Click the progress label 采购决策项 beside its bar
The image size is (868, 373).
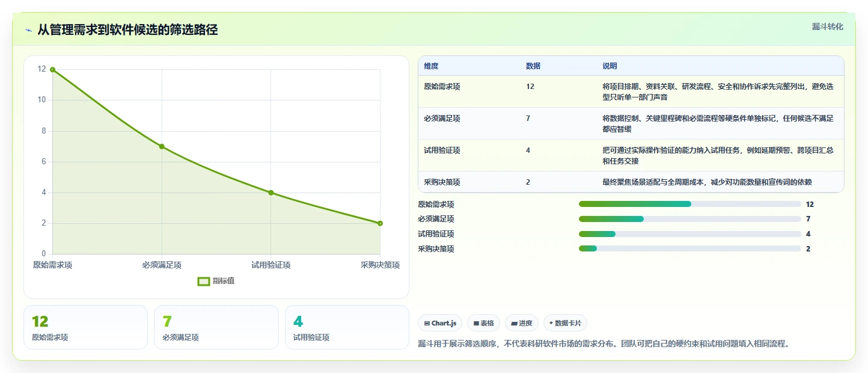point(436,249)
